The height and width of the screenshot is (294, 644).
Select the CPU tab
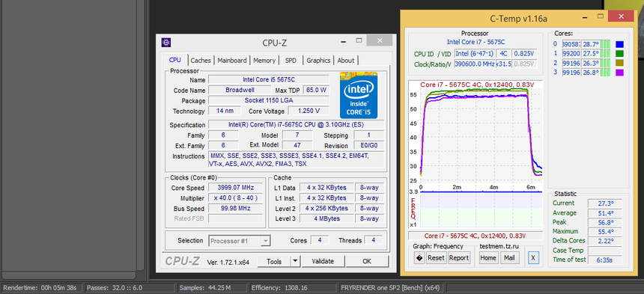coord(175,60)
